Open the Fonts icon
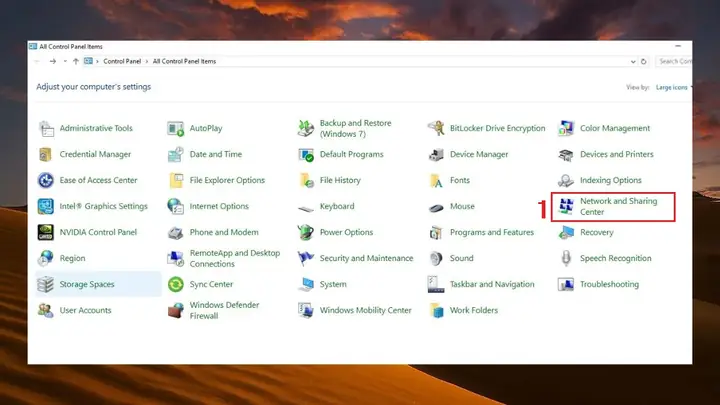 [x=436, y=180]
